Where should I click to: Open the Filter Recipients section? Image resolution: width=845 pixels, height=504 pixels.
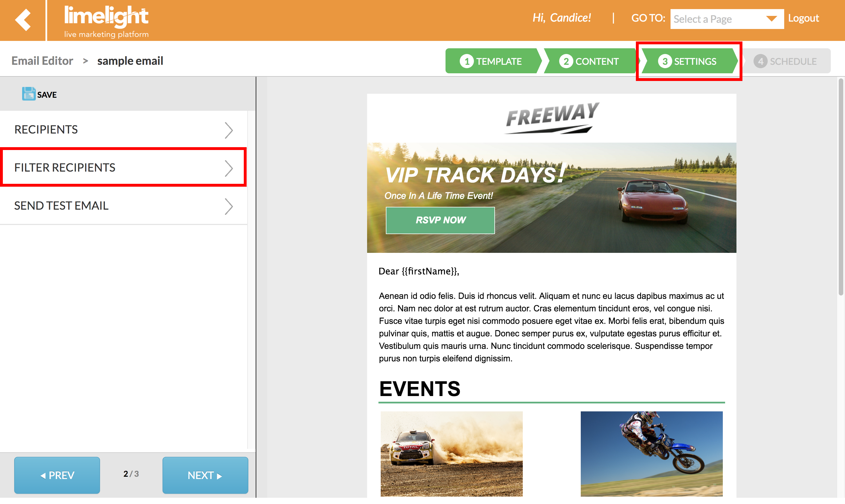[x=124, y=167]
